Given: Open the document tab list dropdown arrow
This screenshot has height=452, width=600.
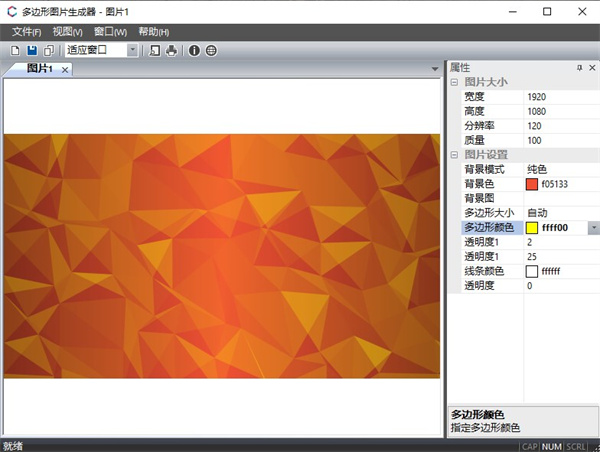Looking at the screenshot, I should (x=435, y=69).
